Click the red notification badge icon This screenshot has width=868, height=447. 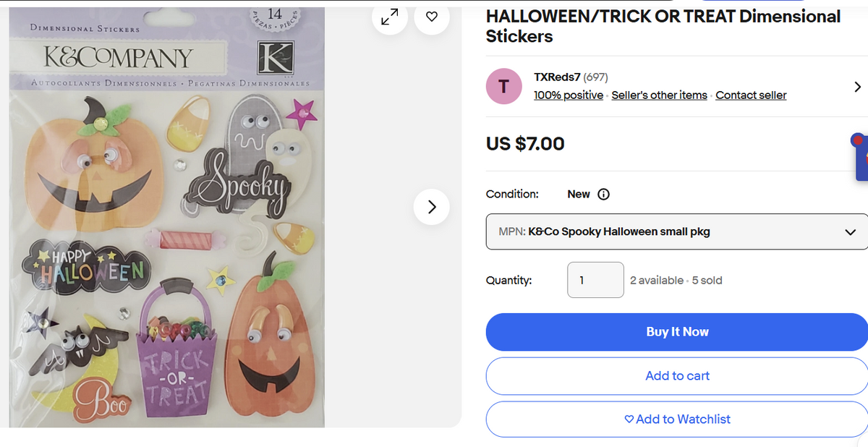pos(858,140)
